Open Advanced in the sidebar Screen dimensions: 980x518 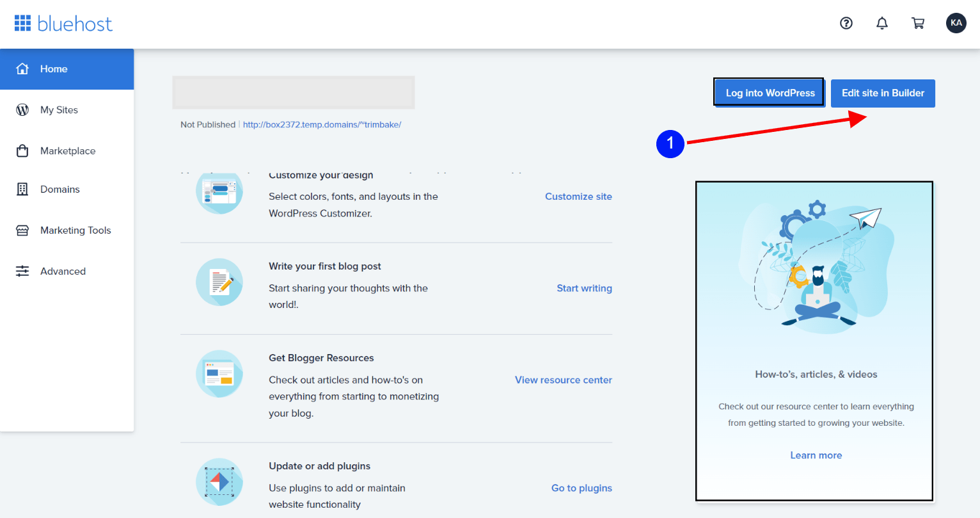pos(67,271)
